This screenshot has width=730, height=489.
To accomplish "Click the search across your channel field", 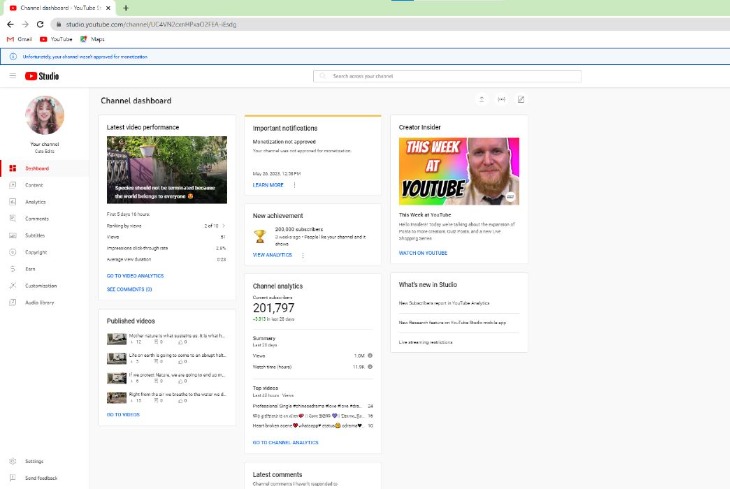I will 447,76.
